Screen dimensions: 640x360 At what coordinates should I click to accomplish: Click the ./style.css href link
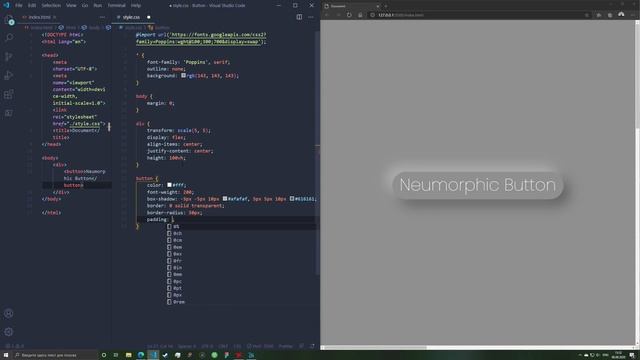pos(85,123)
